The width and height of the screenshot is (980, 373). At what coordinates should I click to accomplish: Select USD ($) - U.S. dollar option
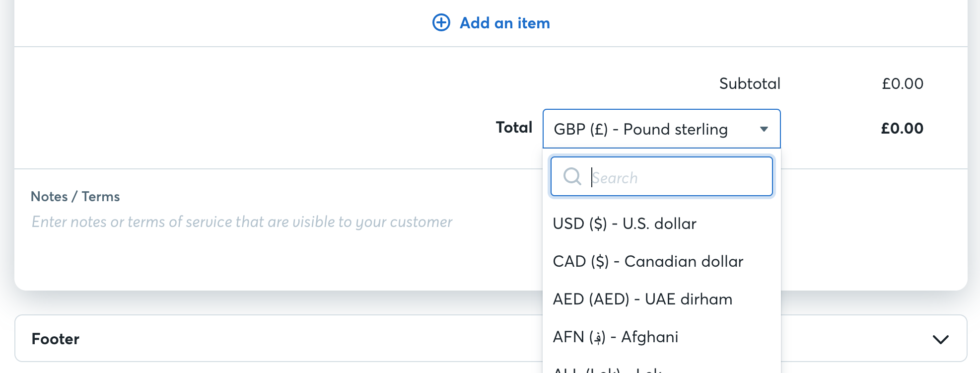pos(625,224)
